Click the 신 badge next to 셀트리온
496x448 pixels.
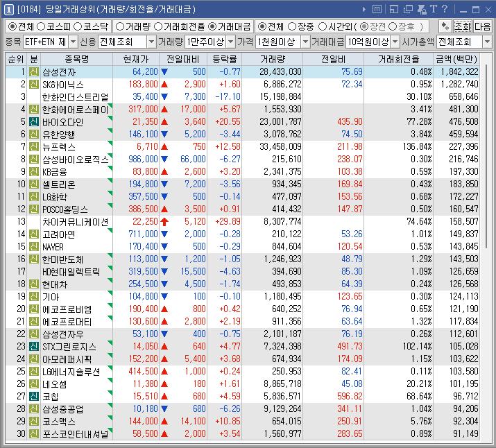(x=34, y=184)
